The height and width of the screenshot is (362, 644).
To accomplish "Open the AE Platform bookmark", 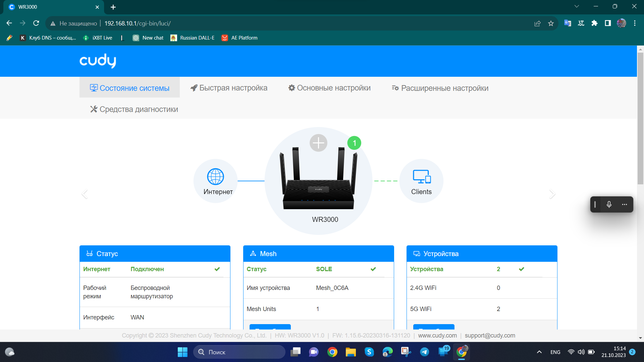I will pos(239,38).
